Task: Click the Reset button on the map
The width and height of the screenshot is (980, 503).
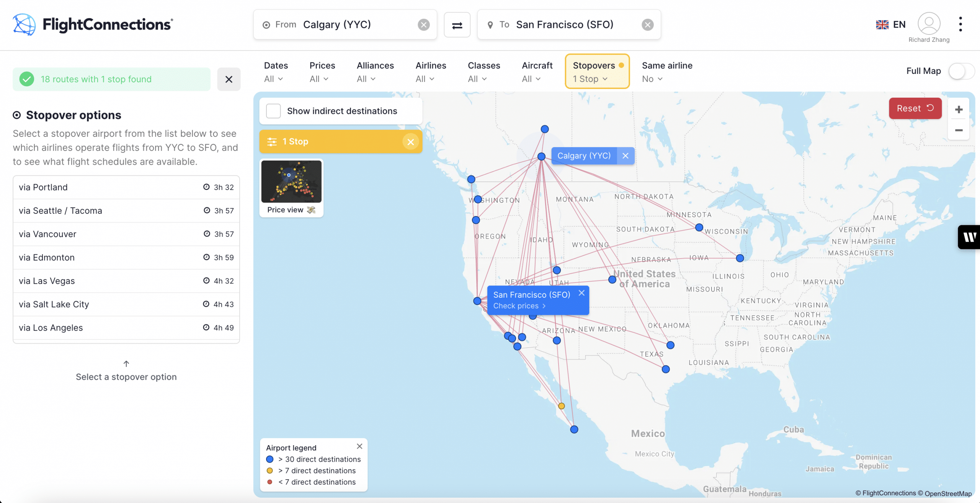Action: pyautogui.click(x=915, y=108)
